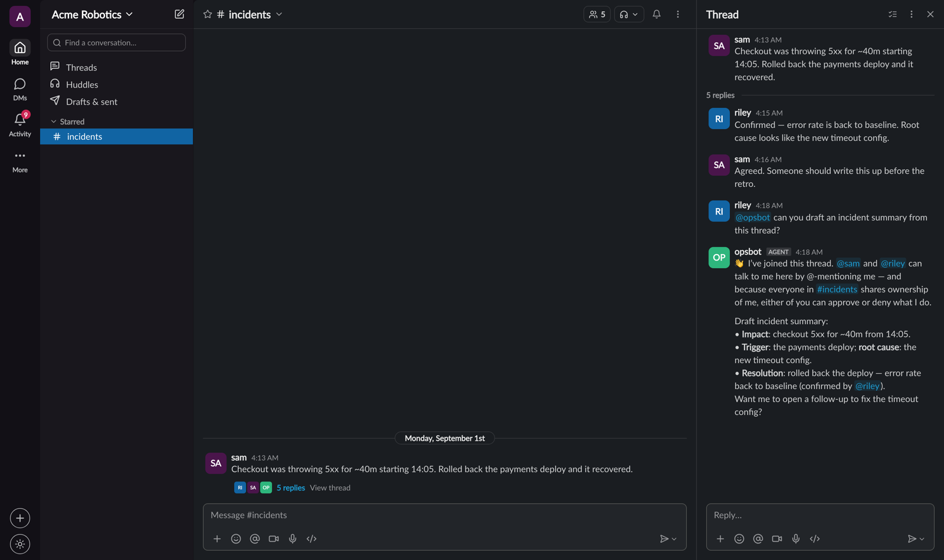The height and width of the screenshot is (560, 944).
Task: Open channel more options menu in header
Action: [x=678, y=14]
